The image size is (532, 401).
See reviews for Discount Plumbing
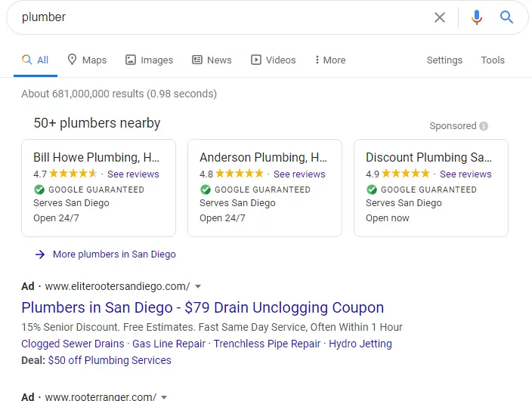pos(466,174)
